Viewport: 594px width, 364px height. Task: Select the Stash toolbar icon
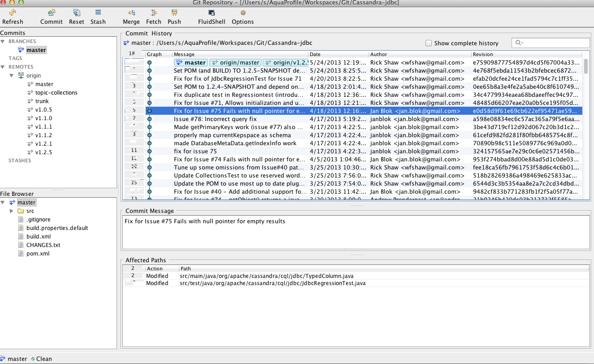click(98, 13)
